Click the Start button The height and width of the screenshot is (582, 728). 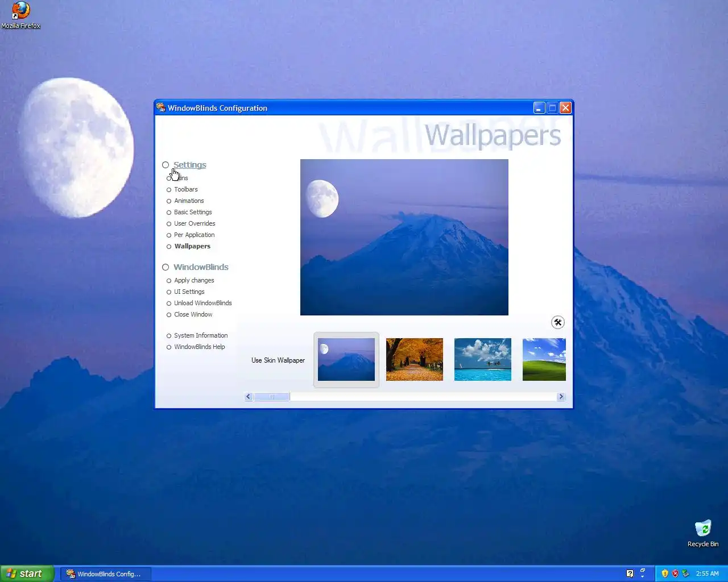(27, 573)
